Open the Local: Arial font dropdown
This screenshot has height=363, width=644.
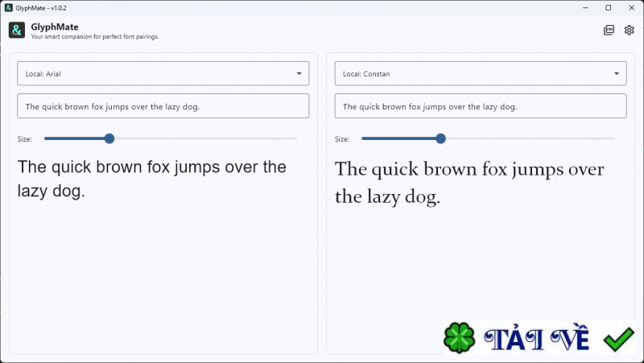(x=163, y=73)
